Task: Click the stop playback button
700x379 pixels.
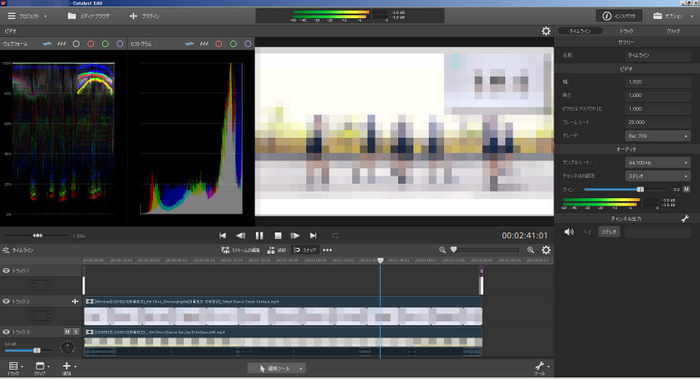Action: tap(278, 235)
